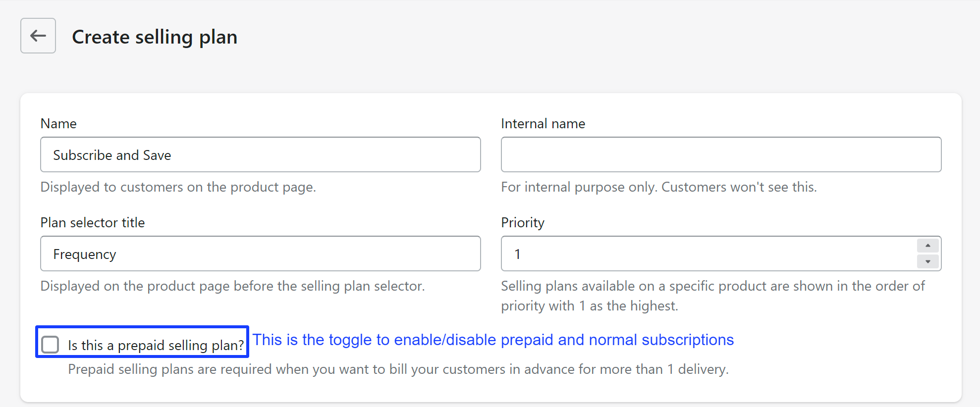Click the 'Displayed on the product page before' hint
Image resolution: width=980 pixels, height=407 pixels.
232,286
